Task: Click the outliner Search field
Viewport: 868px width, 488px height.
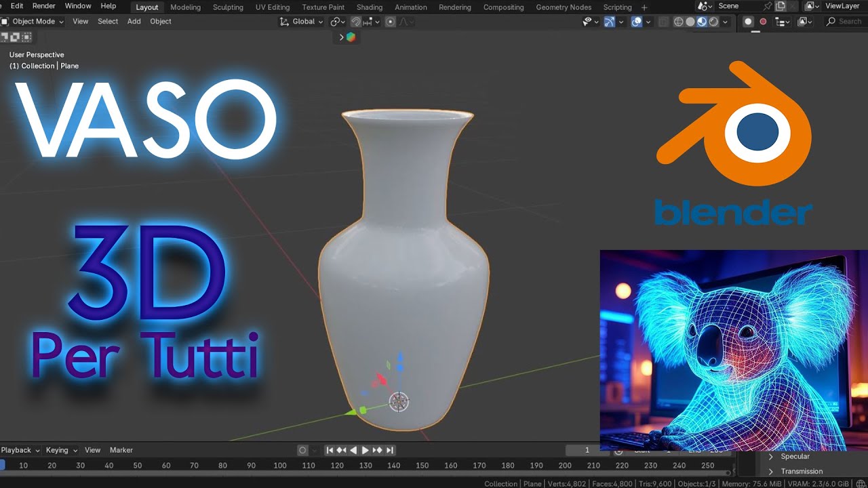Action: [846, 22]
